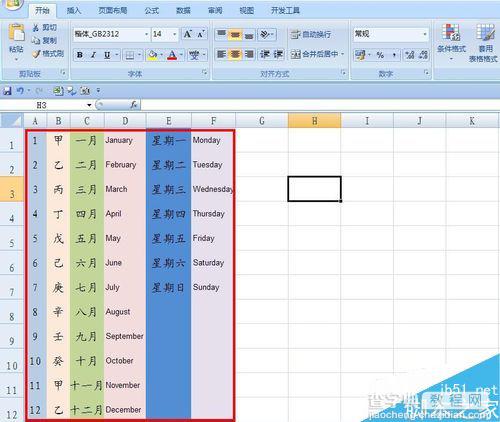Click Undo in quick access toolbar

pos(20,91)
